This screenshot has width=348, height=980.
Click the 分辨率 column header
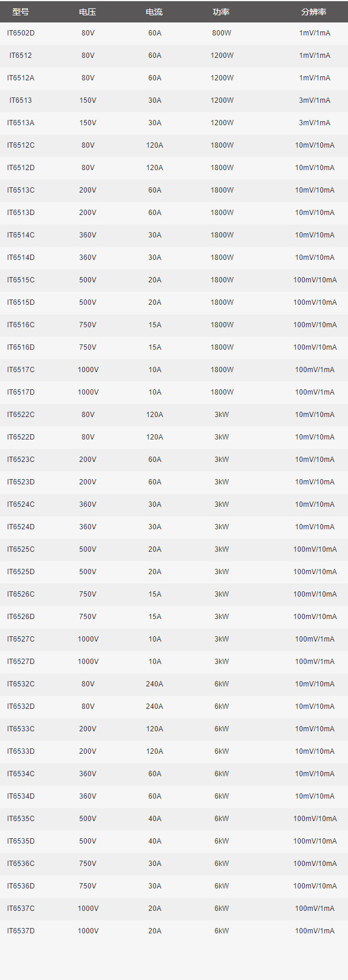[x=314, y=12]
